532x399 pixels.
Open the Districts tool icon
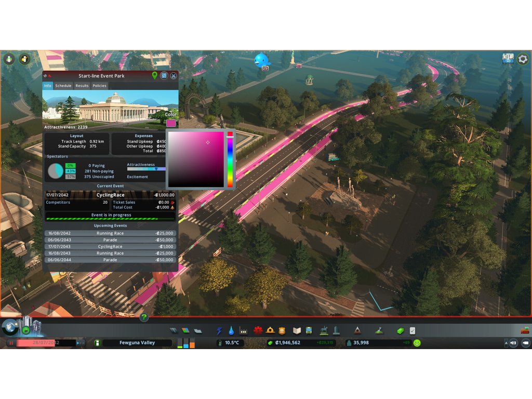coord(198,330)
